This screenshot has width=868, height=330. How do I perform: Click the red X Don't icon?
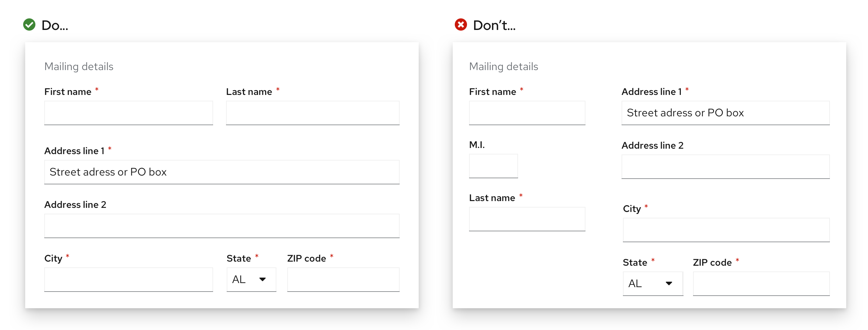[461, 24]
